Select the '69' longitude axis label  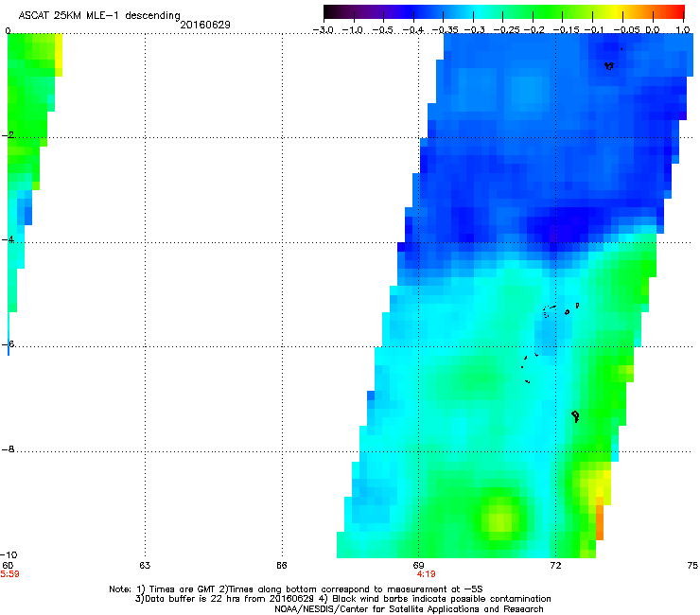[418, 566]
